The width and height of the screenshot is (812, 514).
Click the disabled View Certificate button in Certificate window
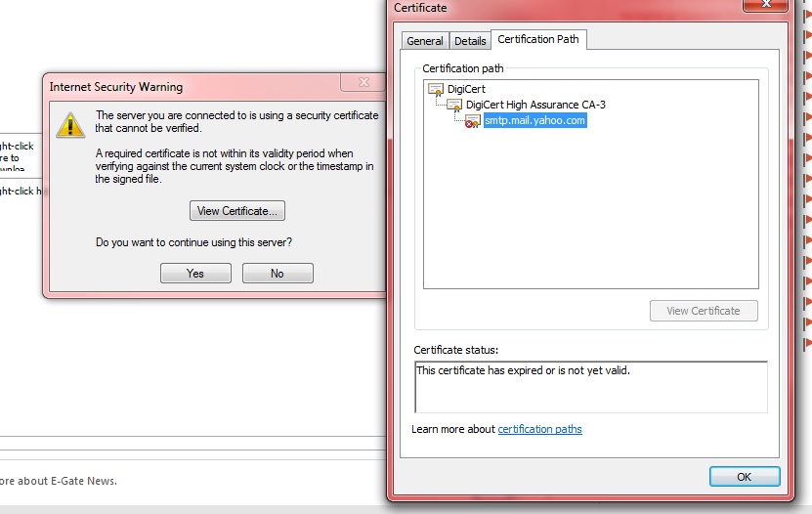[x=704, y=311]
